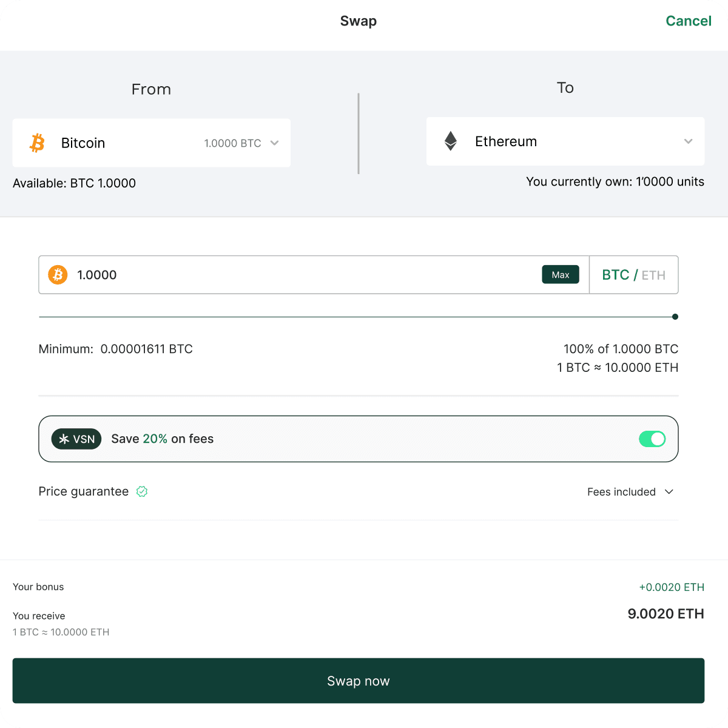Open the Ethereum asset dropdown
This screenshot has height=728, width=728.
click(688, 141)
